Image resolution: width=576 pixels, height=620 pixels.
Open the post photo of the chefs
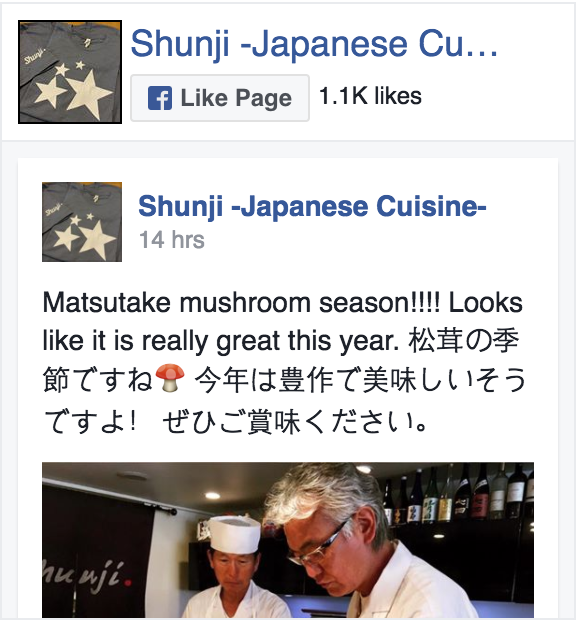click(288, 540)
